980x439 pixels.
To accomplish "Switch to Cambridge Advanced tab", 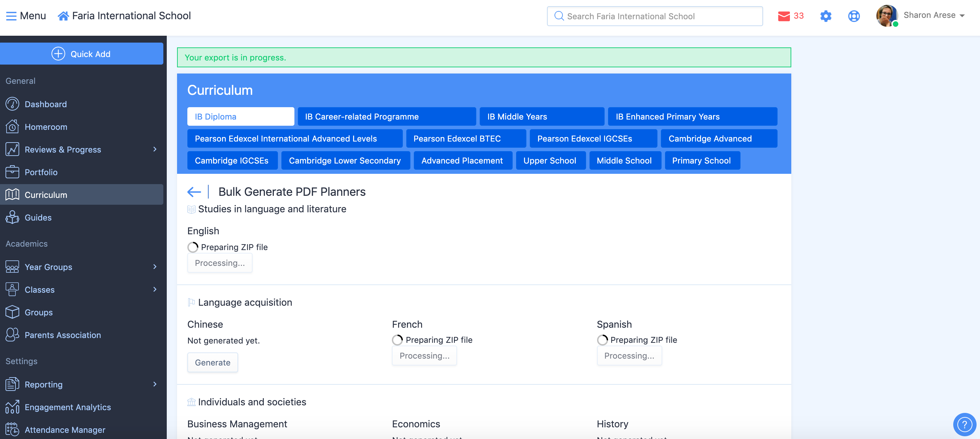I will [719, 138].
